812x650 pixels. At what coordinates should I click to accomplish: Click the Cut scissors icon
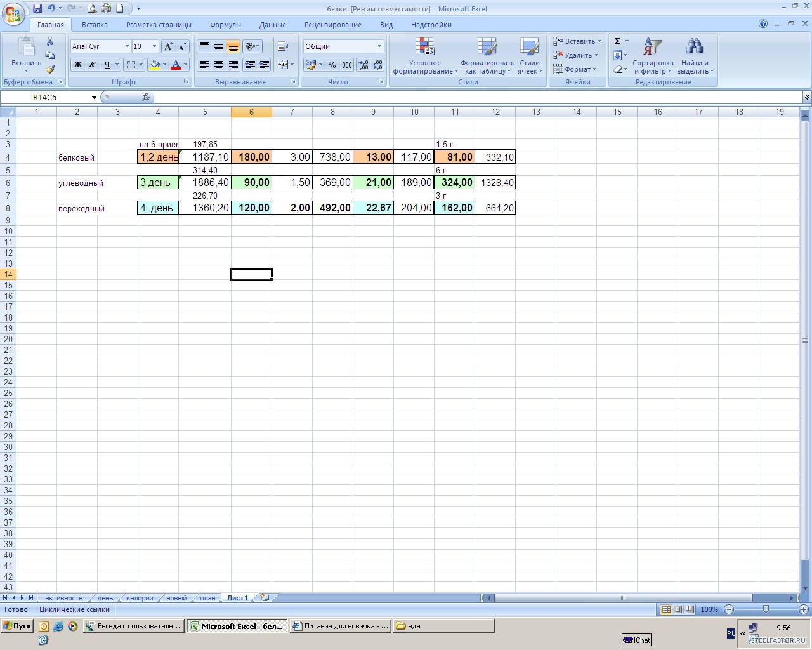(x=50, y=41)
